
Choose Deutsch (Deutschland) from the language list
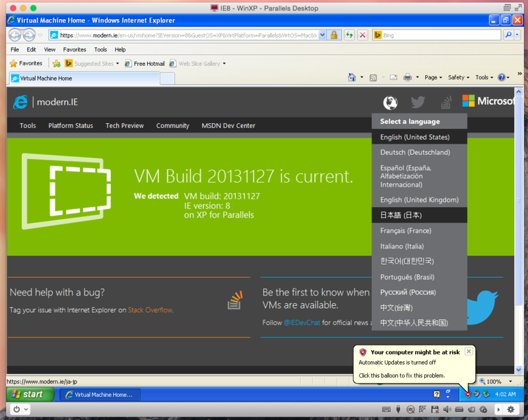419,152
